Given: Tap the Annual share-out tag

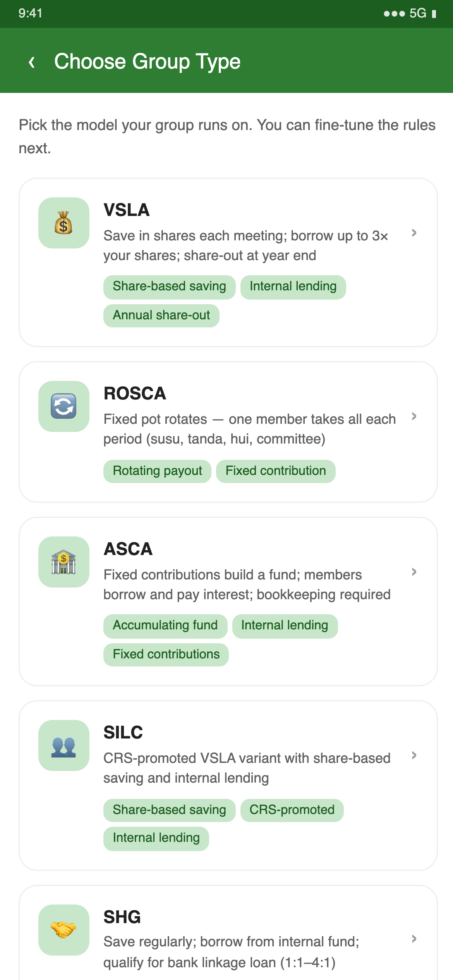Looking at the screenshot, I should pos(161,316).
